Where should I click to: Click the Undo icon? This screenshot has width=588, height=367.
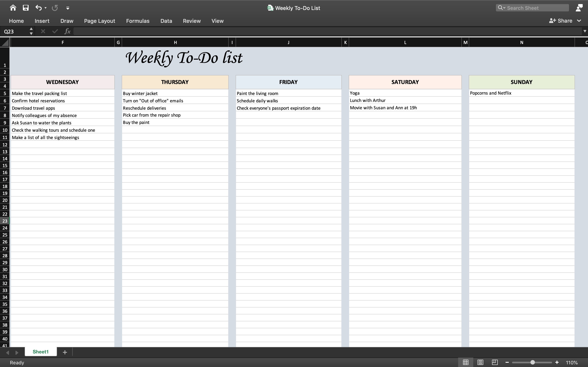[38, 8]
